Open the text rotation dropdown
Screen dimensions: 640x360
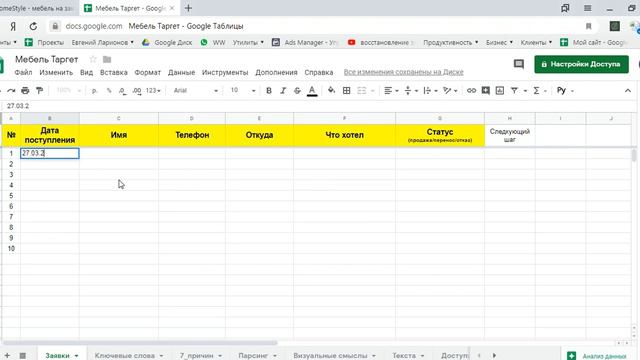pyautogui.click(x=450, y=91)
